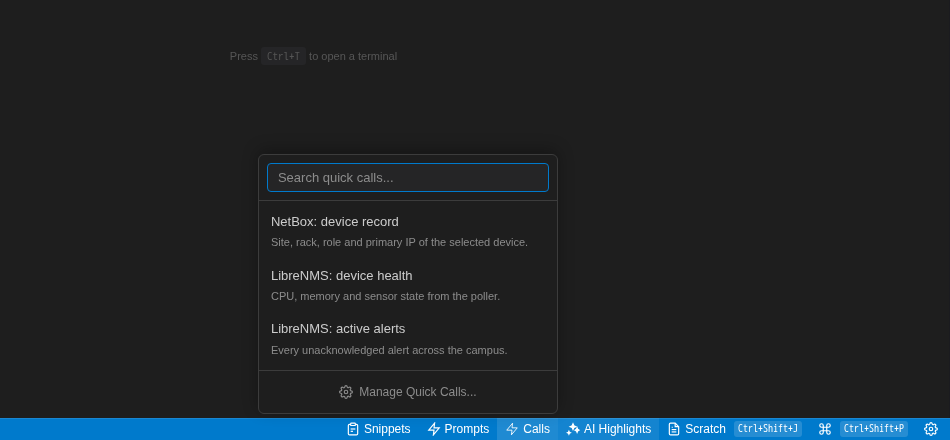The image size is (950, 440).
Task: Open the command palette symbol icon
Action: click(825, 429)
